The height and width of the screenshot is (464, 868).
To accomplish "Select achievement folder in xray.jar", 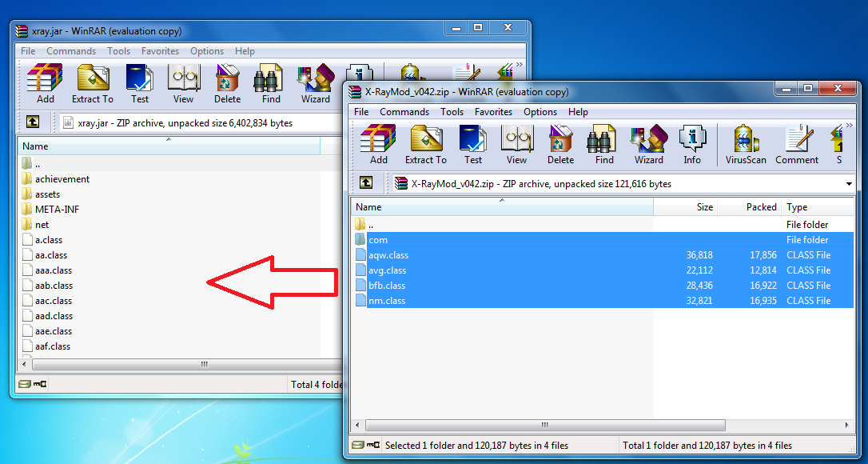I will pos(62,179).
